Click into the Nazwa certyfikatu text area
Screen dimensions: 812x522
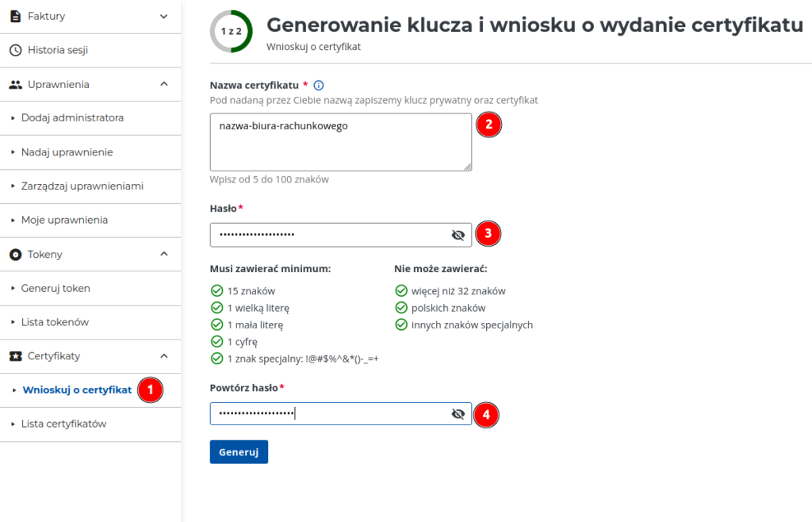[x=340, y=141]
